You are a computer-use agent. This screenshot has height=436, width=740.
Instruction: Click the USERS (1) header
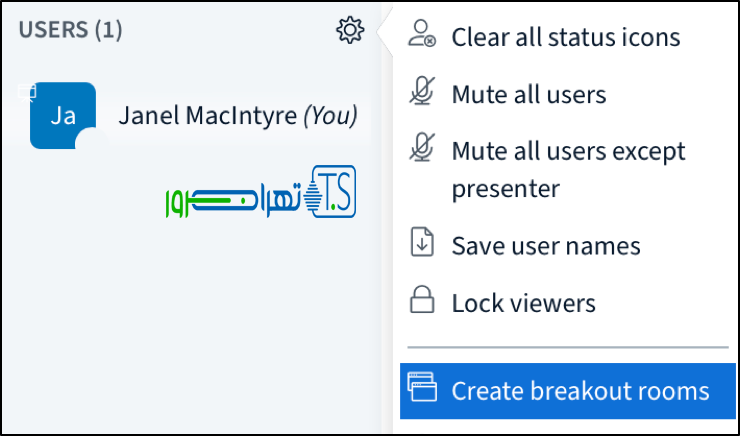pyautogui.click(x=70, y=30)
